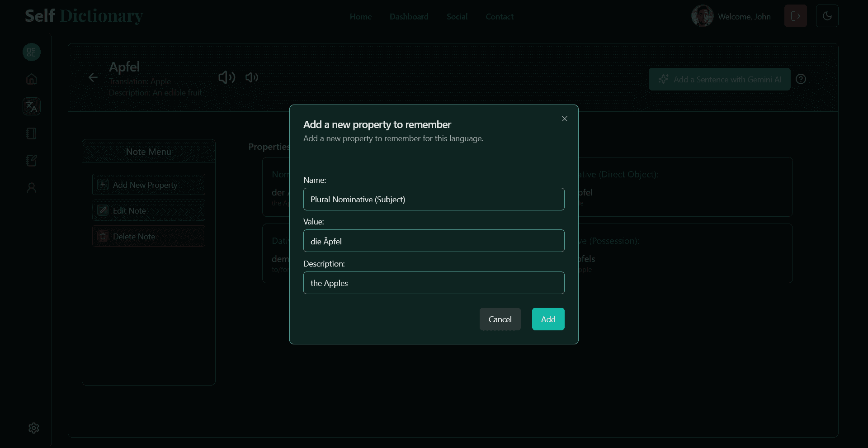Click the Note Menu heading
Viewport: 868px width, 448px height.
click(x=149, y=152)
